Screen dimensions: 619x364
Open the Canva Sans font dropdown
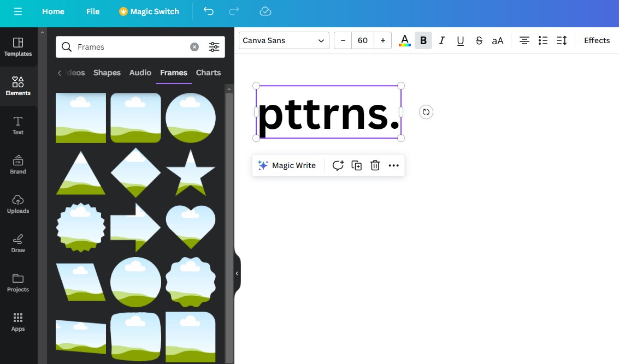[x=284, y=40]
